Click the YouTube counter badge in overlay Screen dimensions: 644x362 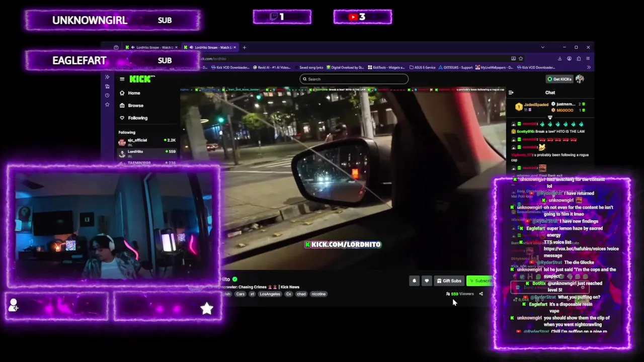(x=362, y=17)
